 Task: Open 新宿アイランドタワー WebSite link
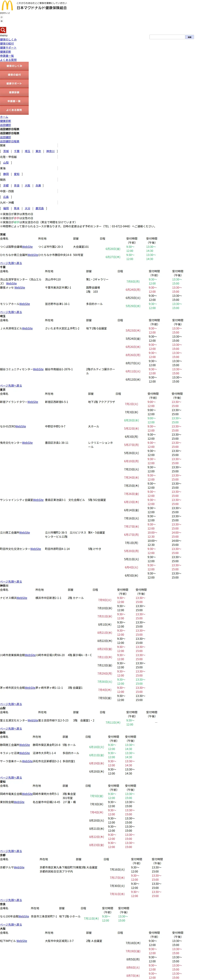33,402
